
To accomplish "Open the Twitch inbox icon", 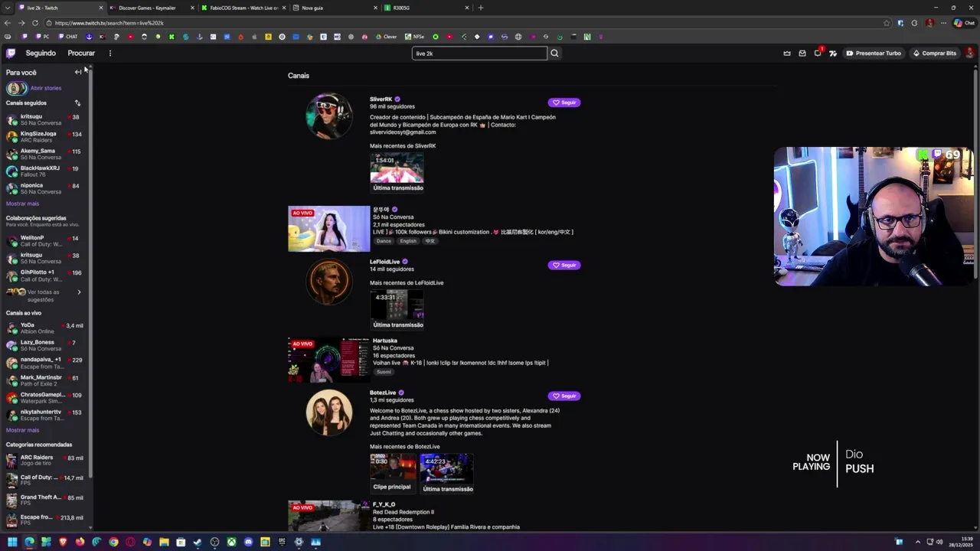I will [802, 53].
